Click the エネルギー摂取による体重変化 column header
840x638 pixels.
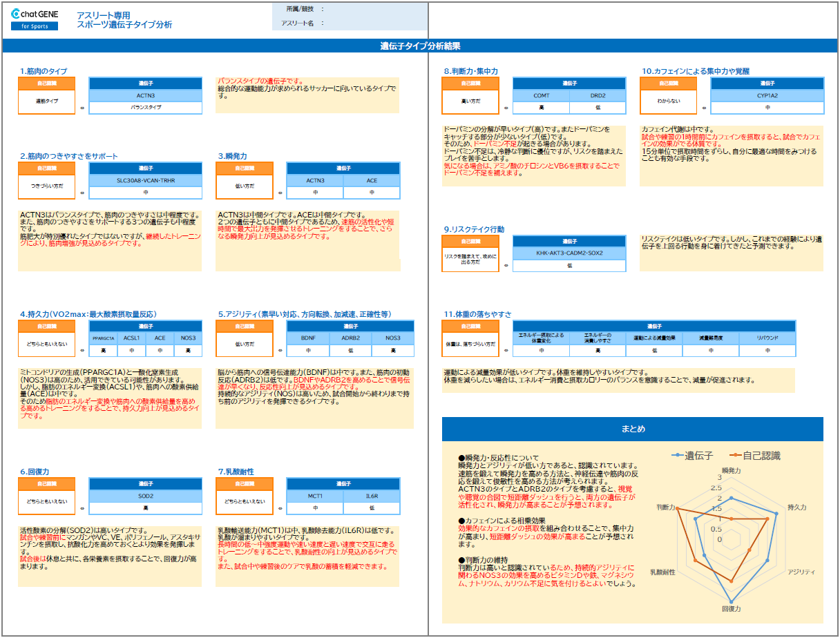click(541, 338)
